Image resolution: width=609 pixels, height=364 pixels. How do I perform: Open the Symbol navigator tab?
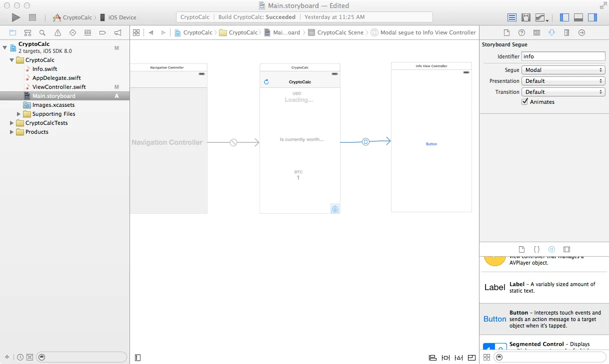[x=27, y=32]
